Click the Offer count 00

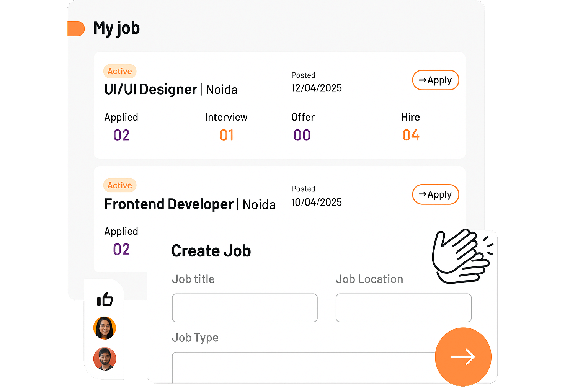coord(302,135)
